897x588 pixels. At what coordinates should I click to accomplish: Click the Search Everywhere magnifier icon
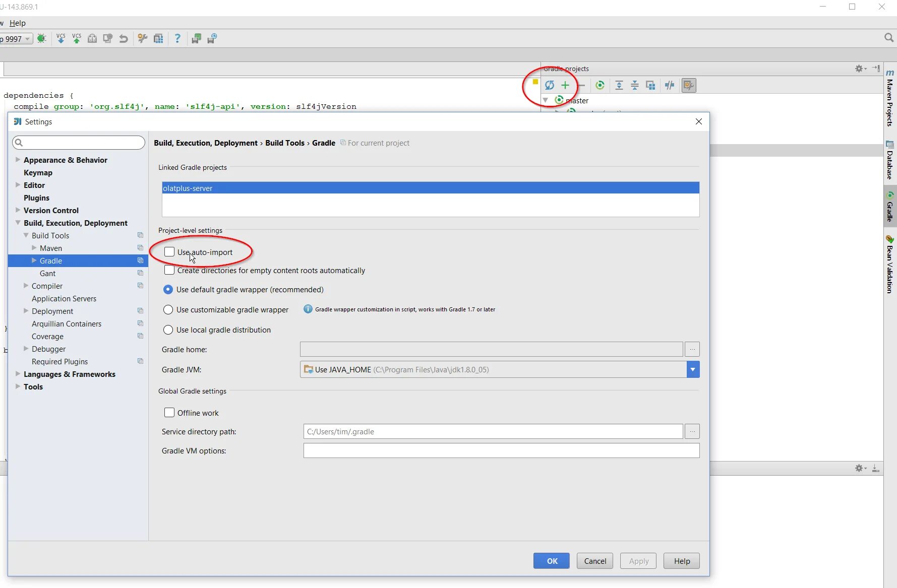pos(889,38)
